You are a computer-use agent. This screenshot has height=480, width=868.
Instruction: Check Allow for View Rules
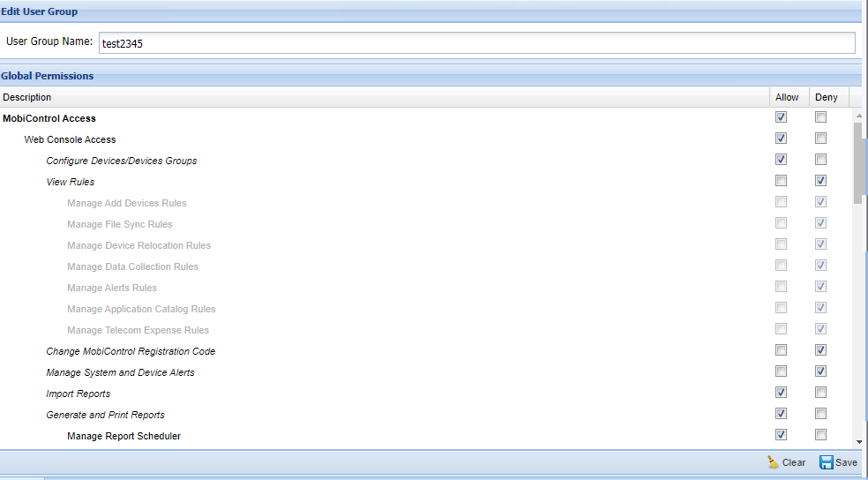pyautogui.click(x=781, y=181)
